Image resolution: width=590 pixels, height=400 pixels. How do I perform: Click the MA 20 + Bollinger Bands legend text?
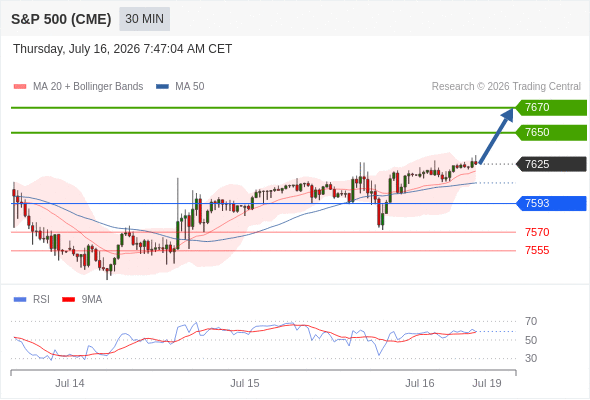88,87
